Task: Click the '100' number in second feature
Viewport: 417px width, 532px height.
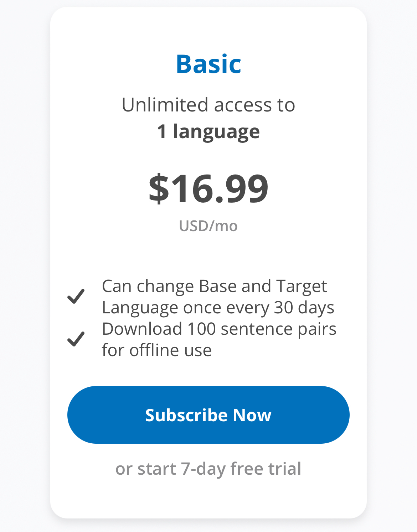Action: pos(201,329)
